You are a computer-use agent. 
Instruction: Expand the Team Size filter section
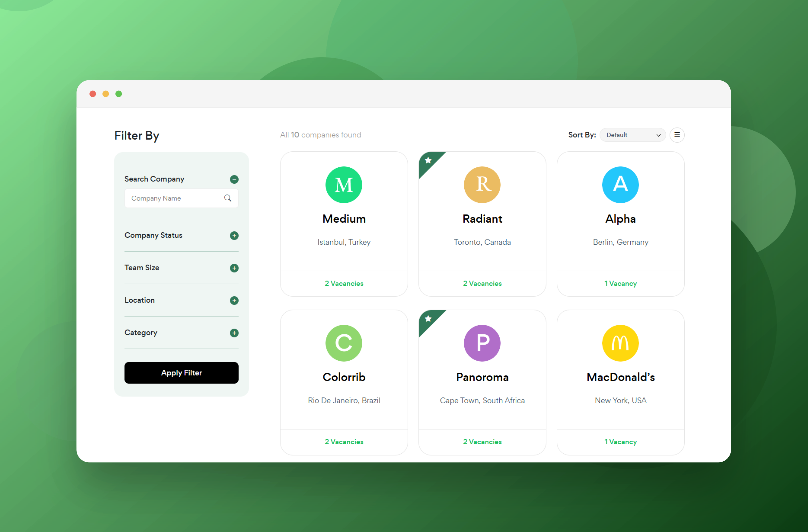click(x=234, y=268)
